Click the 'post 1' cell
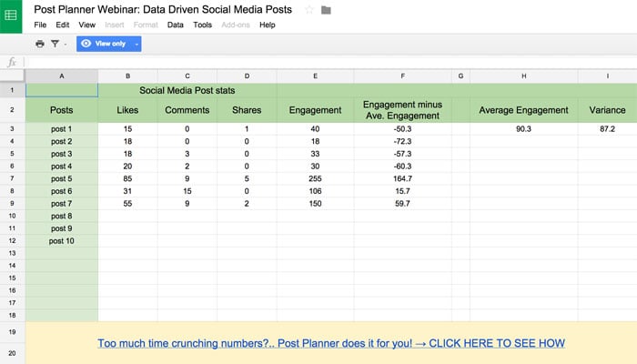 pos(61,129)
